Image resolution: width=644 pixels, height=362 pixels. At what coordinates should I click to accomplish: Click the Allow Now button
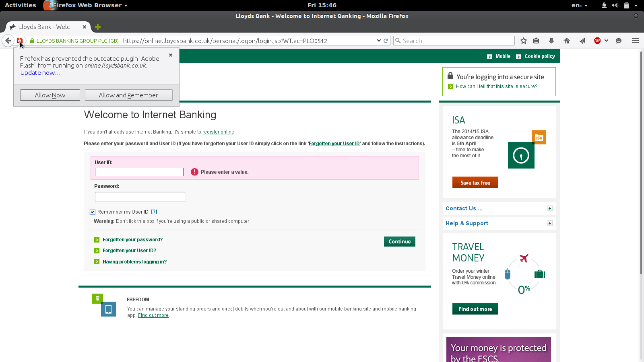coord(50,95)
